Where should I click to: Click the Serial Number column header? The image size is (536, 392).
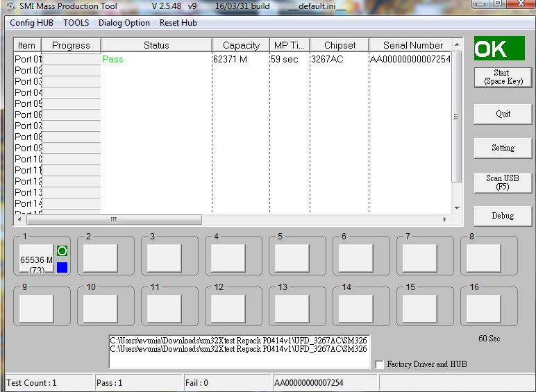pos(410,45)
